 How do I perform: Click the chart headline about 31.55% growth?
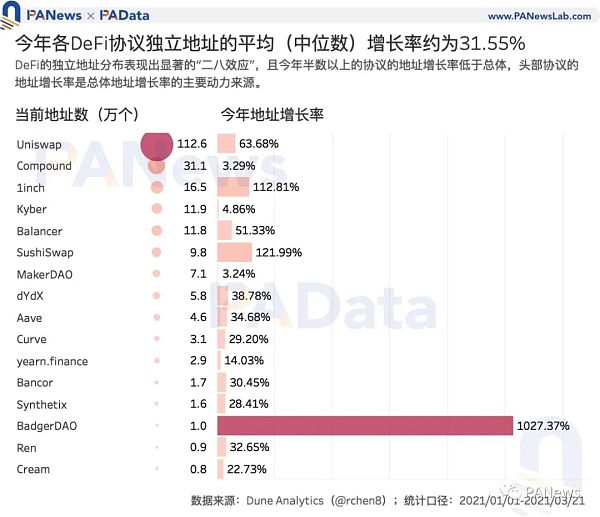270,45
